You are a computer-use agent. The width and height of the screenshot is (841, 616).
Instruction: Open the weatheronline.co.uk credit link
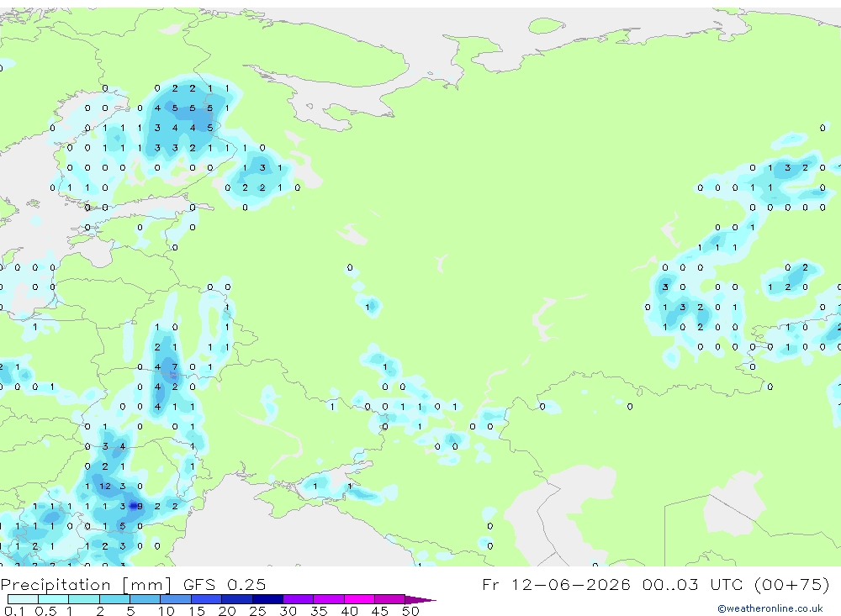[x=770, y=608]
